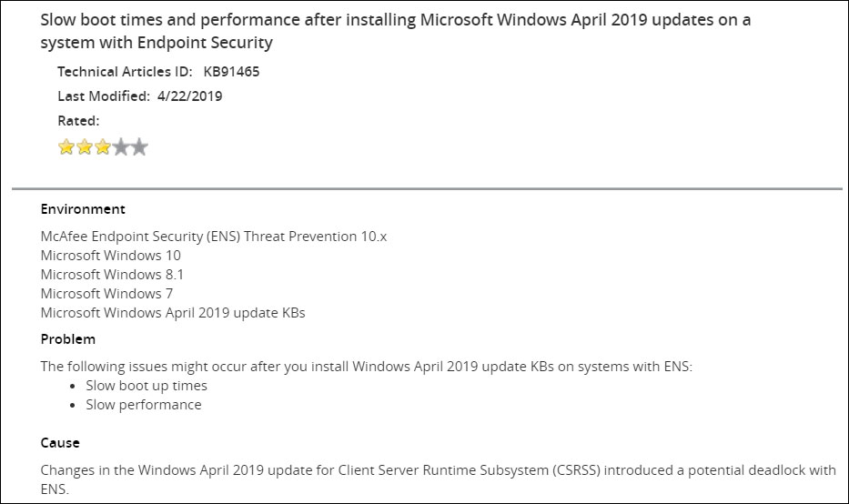
Task: Give a four-star rating
Action: (121, 146)
